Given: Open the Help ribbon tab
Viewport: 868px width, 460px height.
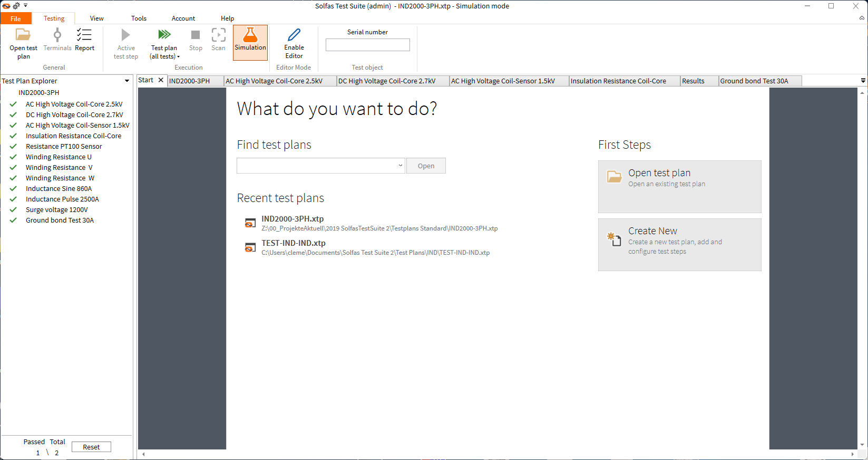Looking at the screenshot, I should click(227, 18).
